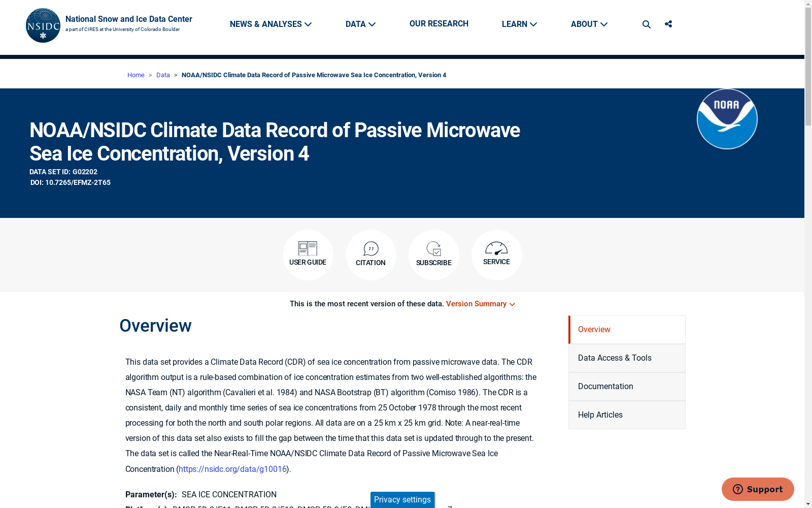Switch to Data Access & Tools tab
812x508 pixels.
click(x=627, y=358)
